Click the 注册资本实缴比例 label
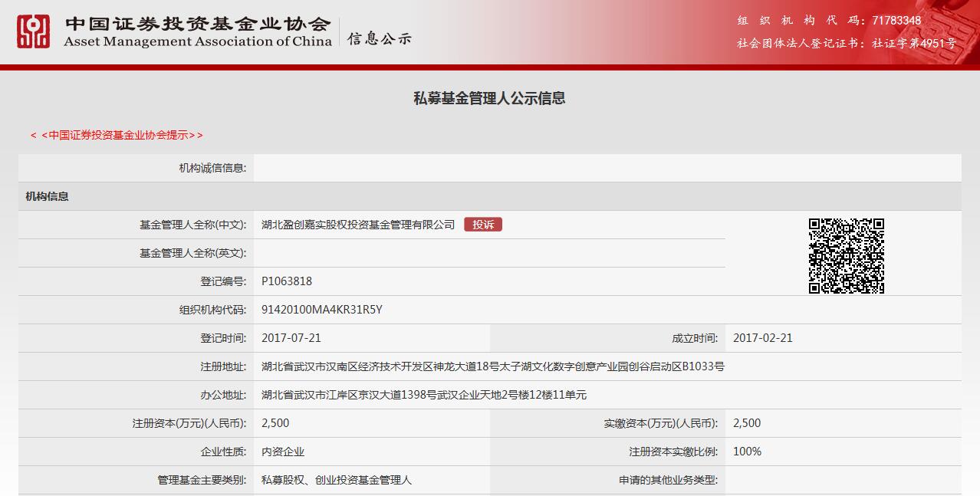Image resolution: width=980 pixels, height=496 pixels. pos(674,452)
